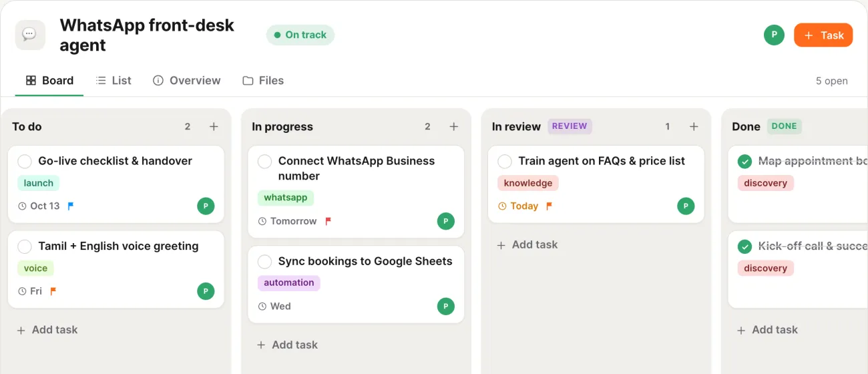This screenshot has width=868, height=374.
Task: Mark Train agent on FAQs complete
Action: pyautogui.click(x=505, y=161)
